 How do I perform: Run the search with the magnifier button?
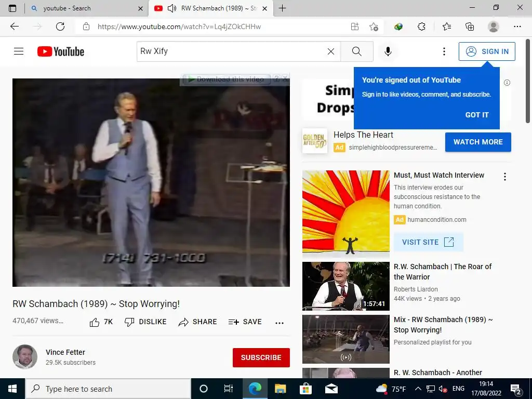pos(356,51)
